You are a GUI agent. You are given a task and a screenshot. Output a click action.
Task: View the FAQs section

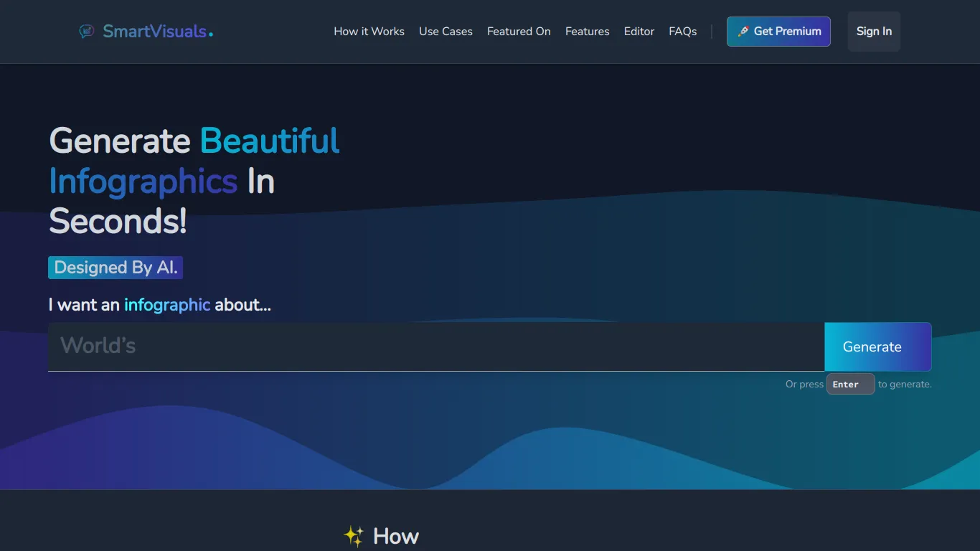(x=682, y=32)
